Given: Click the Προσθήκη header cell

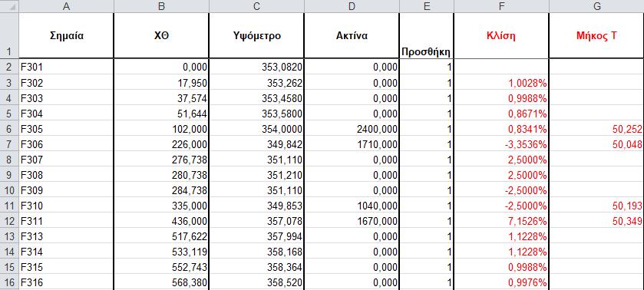Looking at the screenshot, I should (x=426, y=36).
